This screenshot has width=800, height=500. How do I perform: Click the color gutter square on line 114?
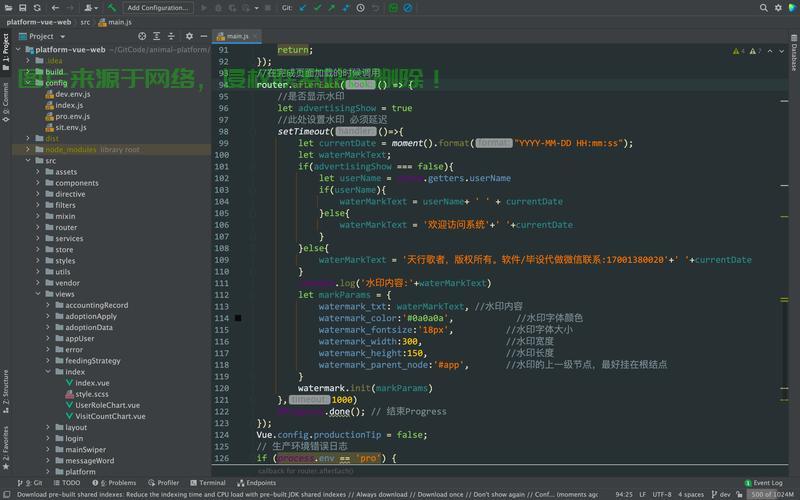click(x=238, y=318)
